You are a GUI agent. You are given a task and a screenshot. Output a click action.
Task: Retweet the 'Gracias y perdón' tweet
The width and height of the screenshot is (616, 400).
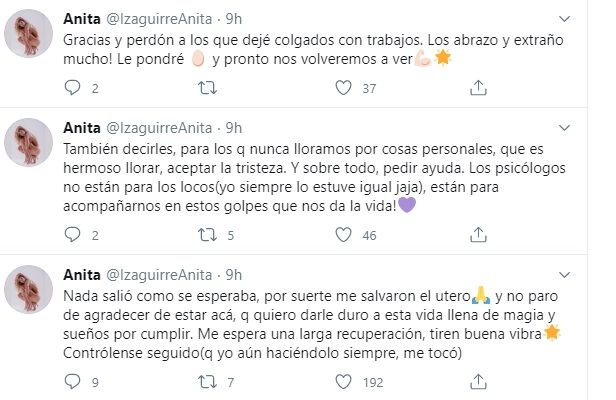tap(207, 88)
